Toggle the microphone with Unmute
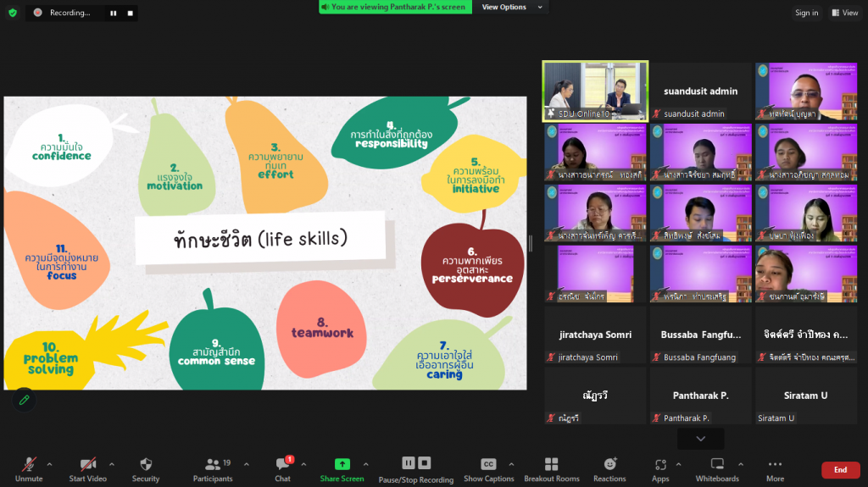This screenshot has width=868, height=487. tap(29, 468)
